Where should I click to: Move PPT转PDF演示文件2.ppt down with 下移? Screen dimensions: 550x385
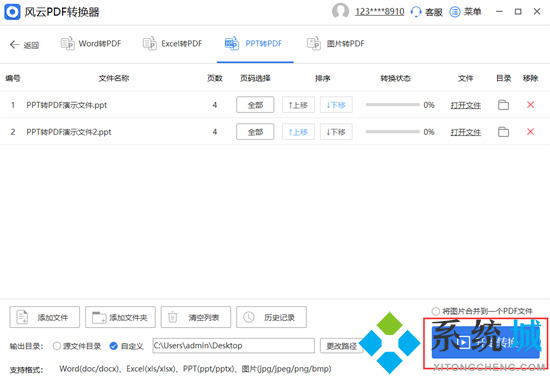point(336,132)
